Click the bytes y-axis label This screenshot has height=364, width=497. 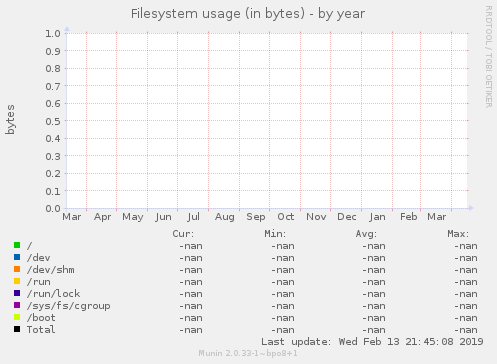[10, 119]
